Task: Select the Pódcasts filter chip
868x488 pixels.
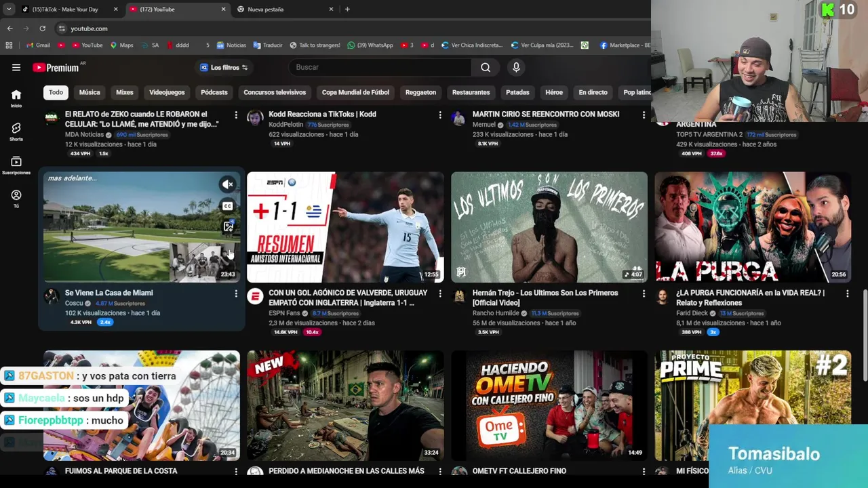Action: click(x=214, y=92)
